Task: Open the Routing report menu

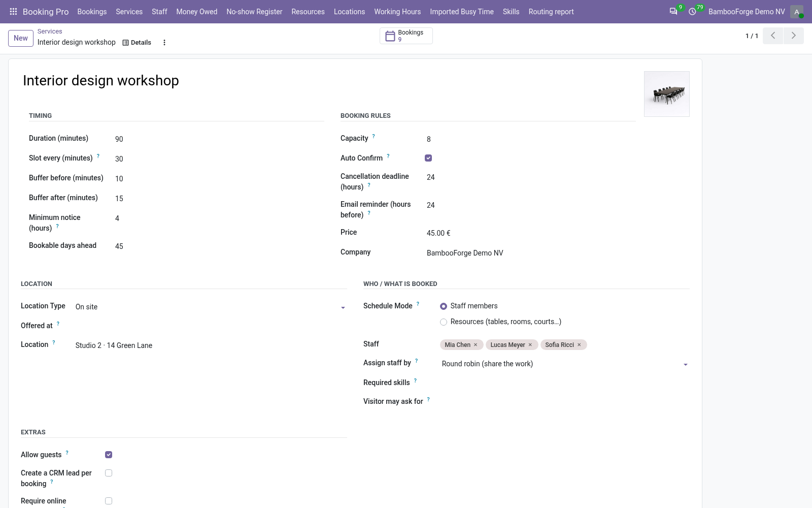Action: (x=551, y=12)
